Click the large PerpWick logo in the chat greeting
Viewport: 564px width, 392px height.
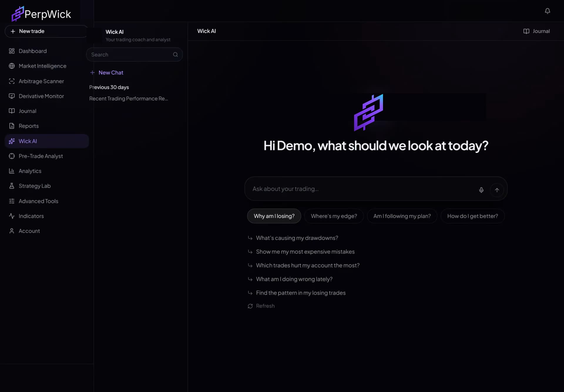click(x=368, y=113)
